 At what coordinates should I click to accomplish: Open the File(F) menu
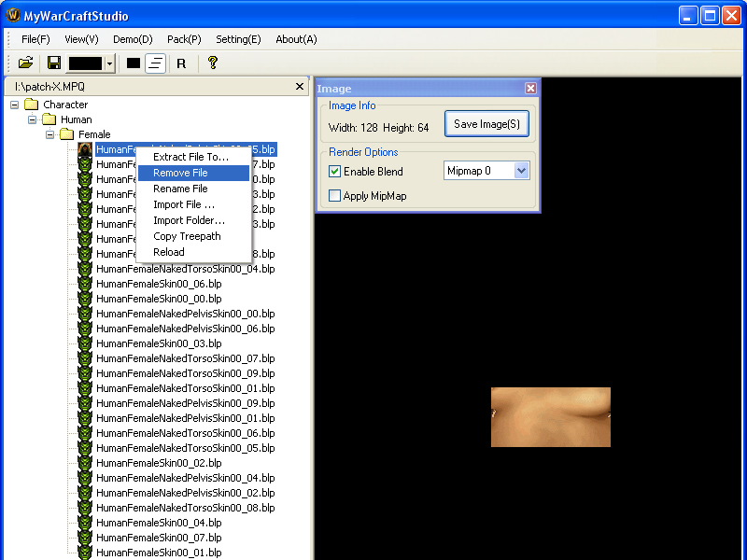[x=35, y=39]
